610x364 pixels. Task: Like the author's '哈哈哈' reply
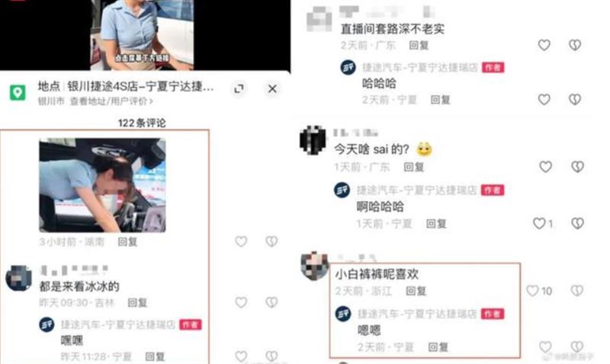(x=544, y=100)
